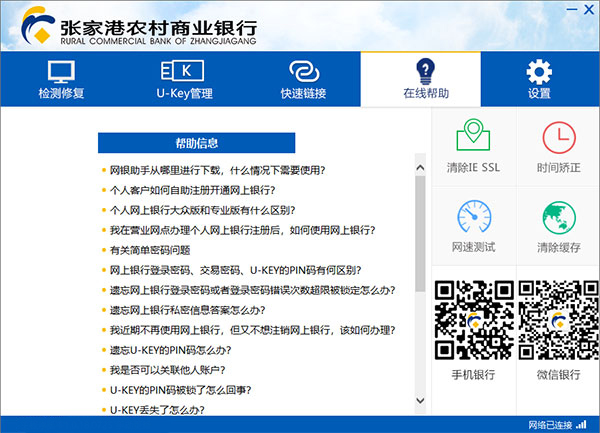Viewport: 600px width, 433px height.
Task: Click the network signal bars icon
Action: click(x=582, y=424)
